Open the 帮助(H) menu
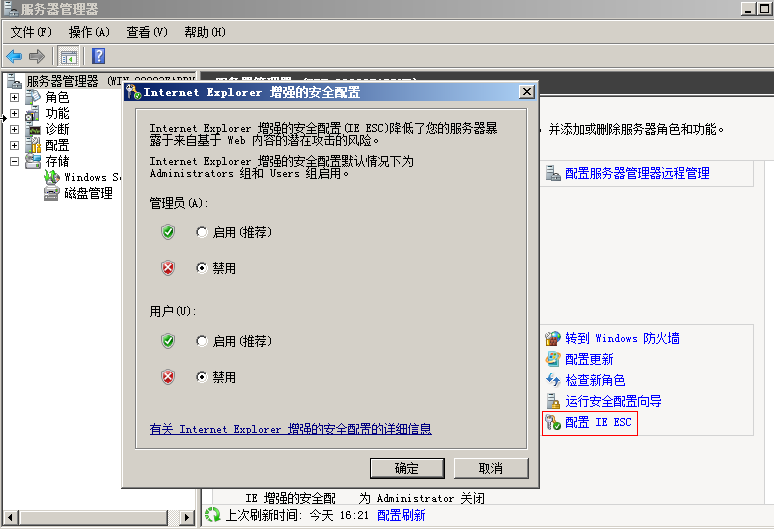Image resolution: width=774 pixels, height=529 pixels. coord(205,32)
